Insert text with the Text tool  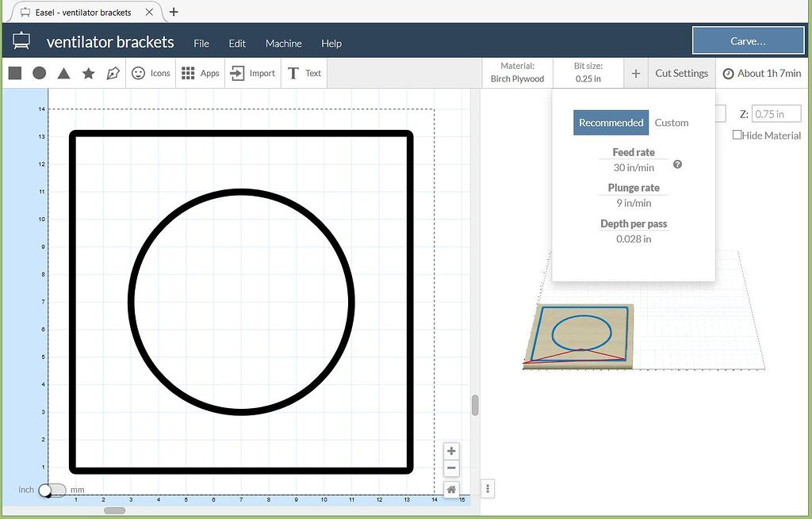(x=304, y=73)
